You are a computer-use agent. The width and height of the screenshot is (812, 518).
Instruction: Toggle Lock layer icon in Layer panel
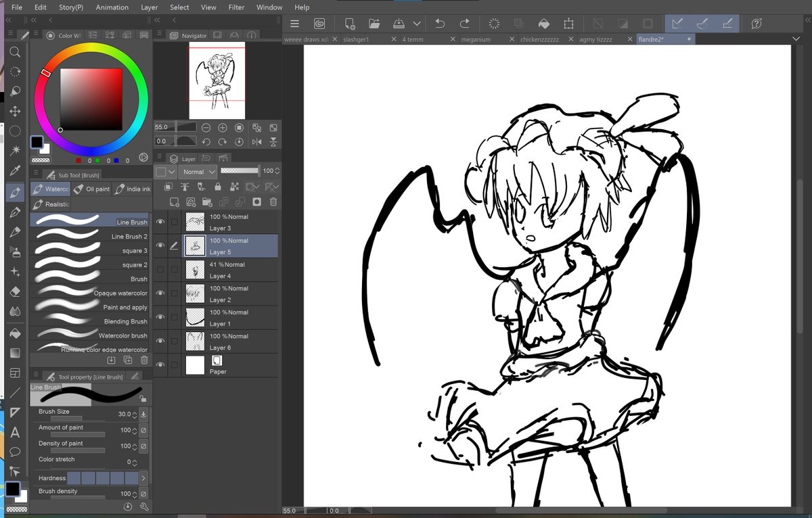pyautogui.click(x=218, y=187)
